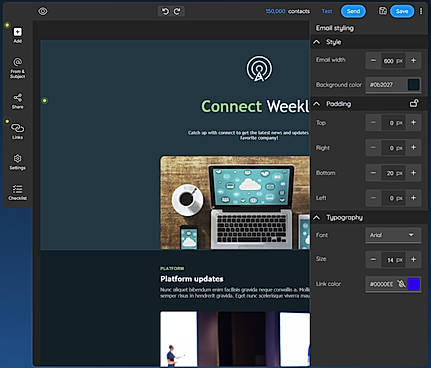Click the Save button
The height and width of the screenshot is (368, 431).
(402, 11)
